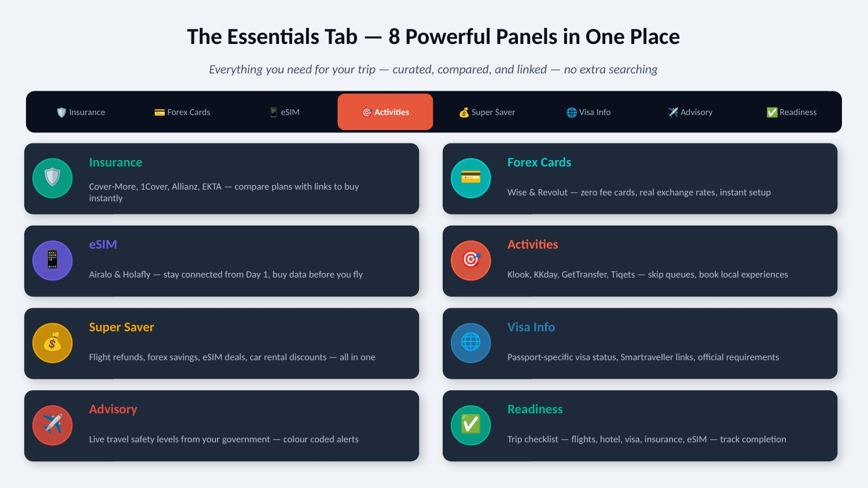868x488 pixels.
Task: Click the Readiness checkmark circle icon
Action: tap(471, 426)
